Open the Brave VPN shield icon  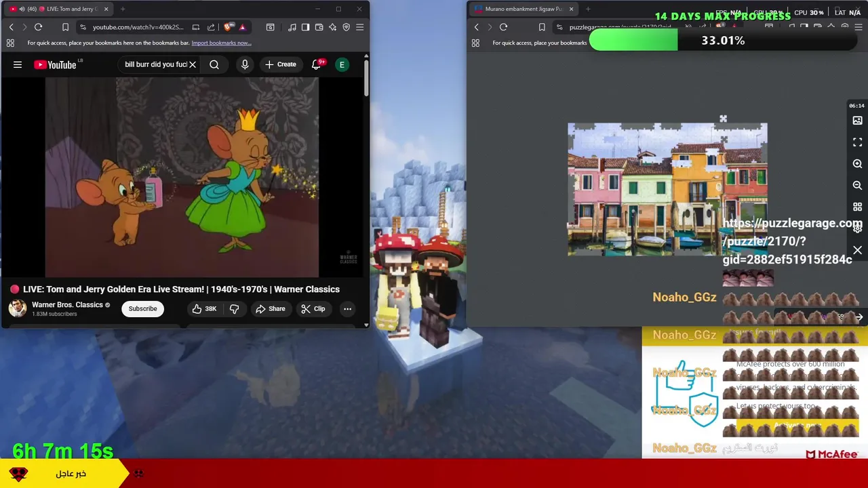(x=347, y=27)
